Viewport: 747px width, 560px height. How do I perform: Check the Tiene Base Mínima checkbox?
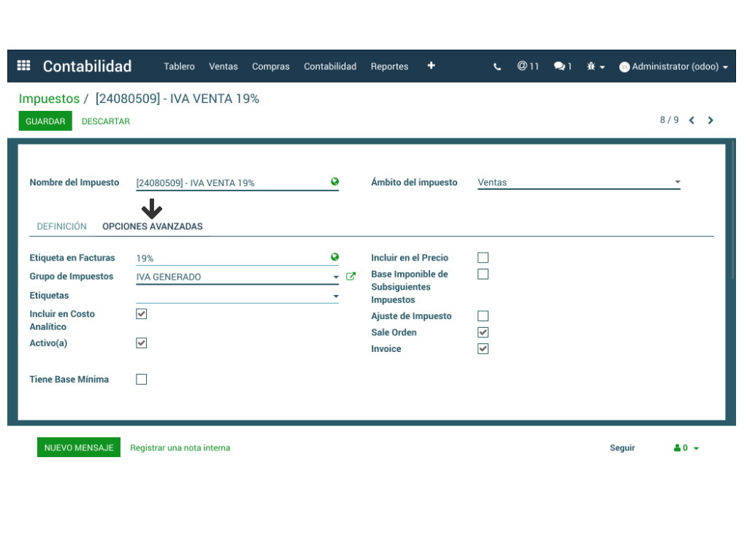pyautogui.click(x=142, y=380)
